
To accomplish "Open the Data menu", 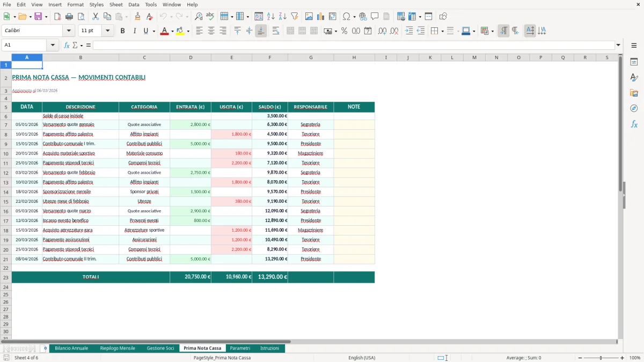I will [134, 4].
